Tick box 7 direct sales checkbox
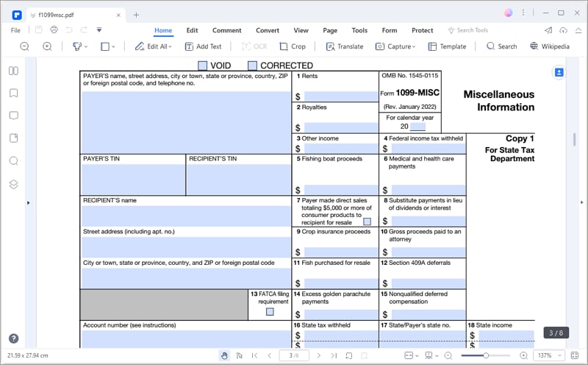The image size is (588, 365). 367,222
